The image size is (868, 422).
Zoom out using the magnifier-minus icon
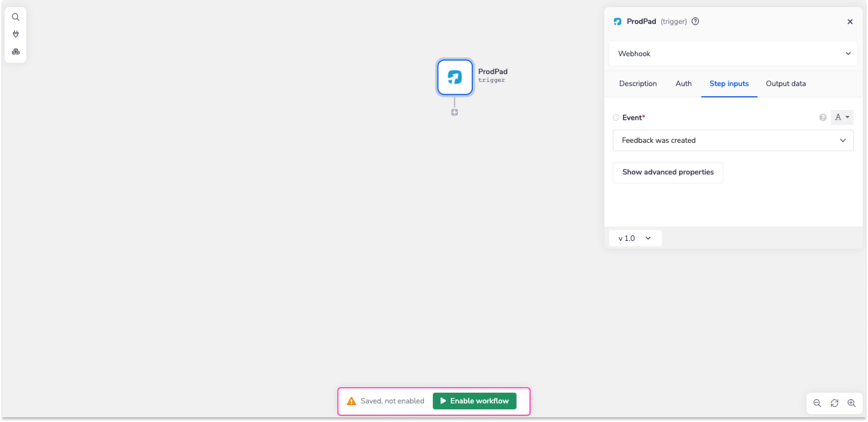coord(817,403)
